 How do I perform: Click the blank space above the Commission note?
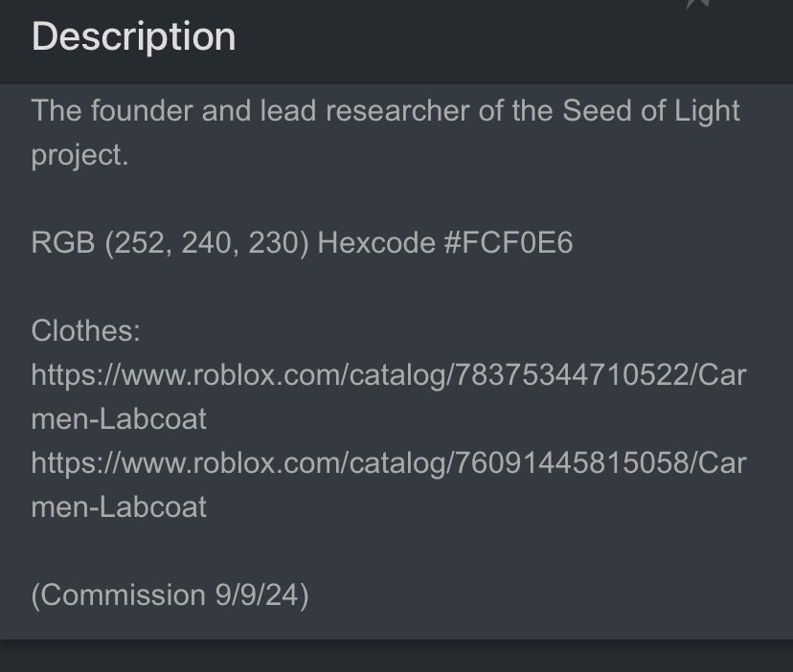(x=396, y=551)
